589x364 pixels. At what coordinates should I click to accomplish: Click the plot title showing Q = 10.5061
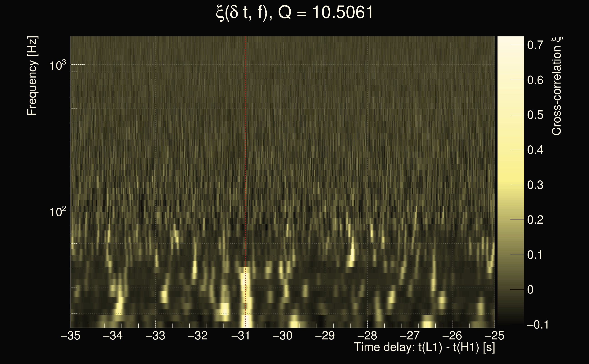(x=294, y=13)
